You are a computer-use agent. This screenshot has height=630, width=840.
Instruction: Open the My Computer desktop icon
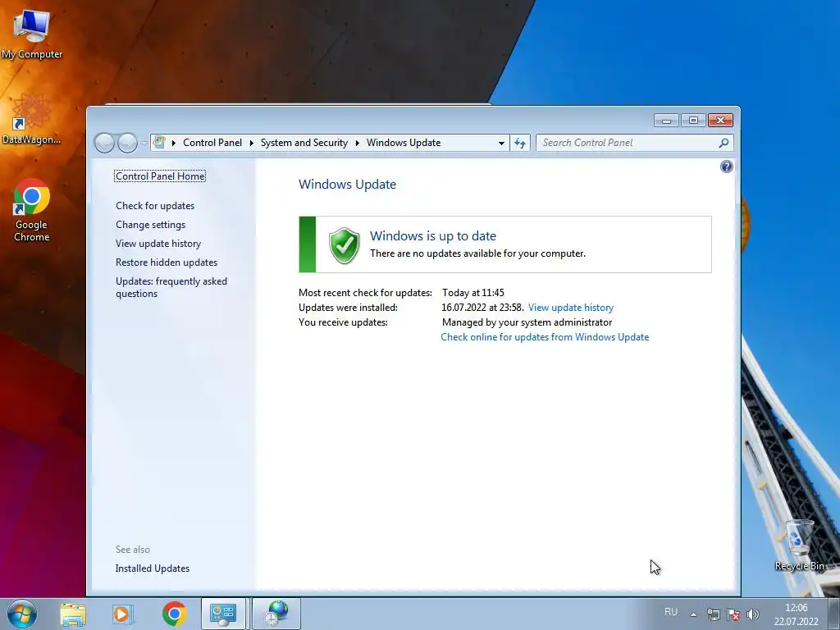(x=32, y=34)
